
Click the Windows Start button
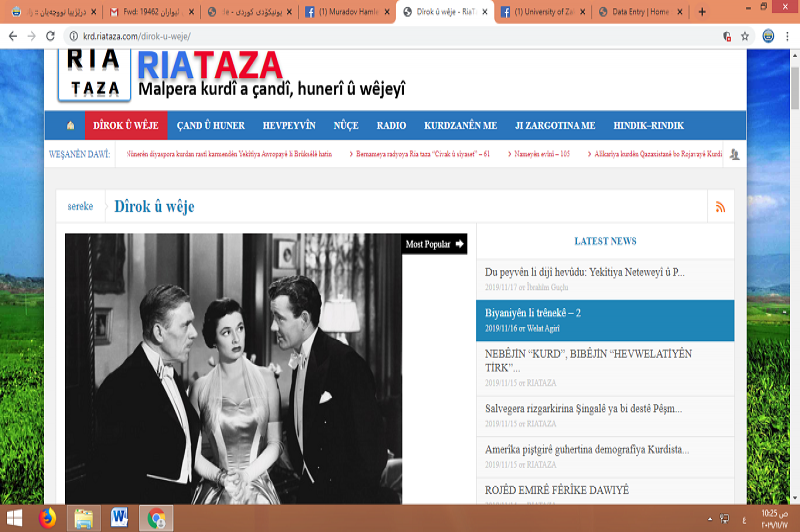pyautogui.click(x=13, y=517)
